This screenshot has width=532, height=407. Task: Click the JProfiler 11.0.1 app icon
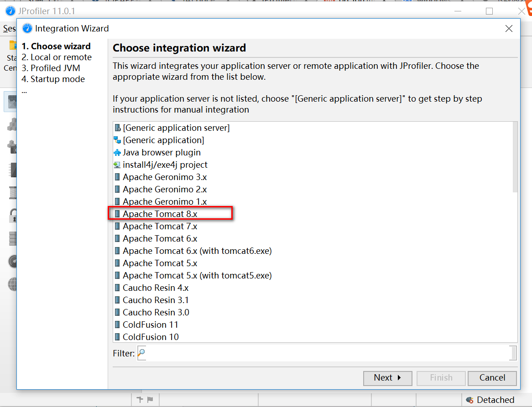click(x=10, y=11)
